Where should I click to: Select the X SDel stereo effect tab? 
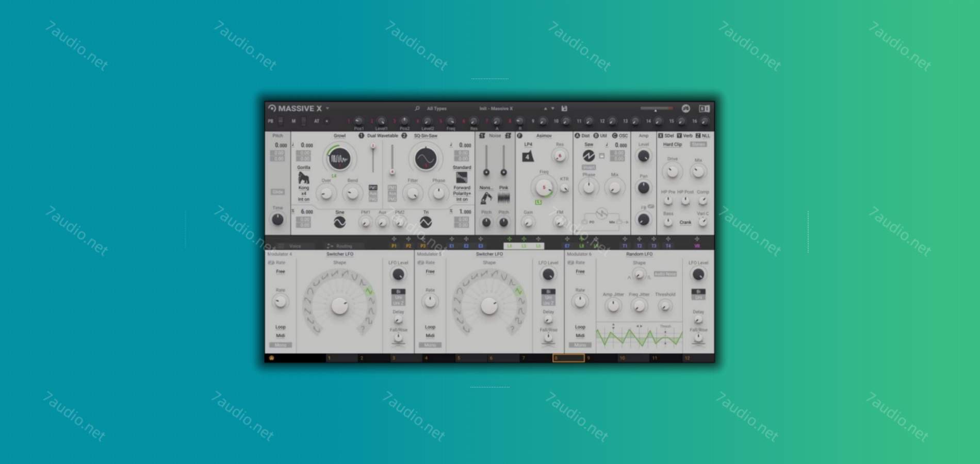666,136
